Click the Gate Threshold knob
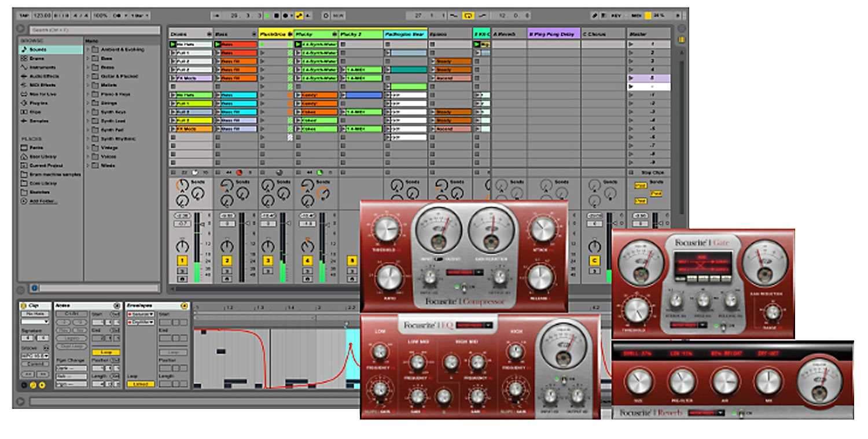Viewport: 868px width, 439px height. pyautogui.click(x=637, y=311)
